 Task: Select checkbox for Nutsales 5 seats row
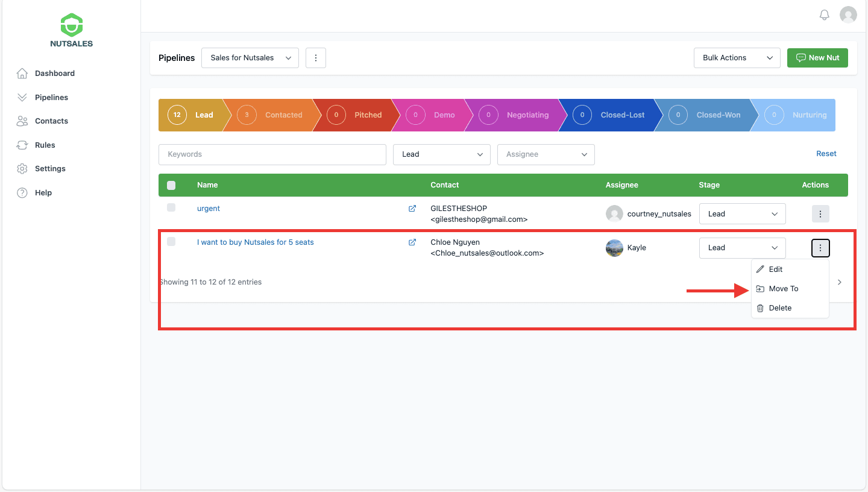point(171,242)
